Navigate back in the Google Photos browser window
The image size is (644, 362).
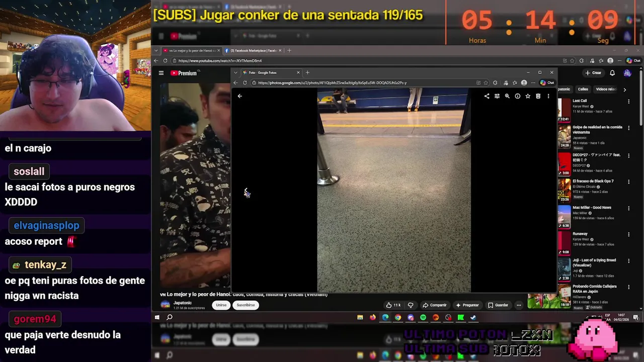click(x=235, y=83)
